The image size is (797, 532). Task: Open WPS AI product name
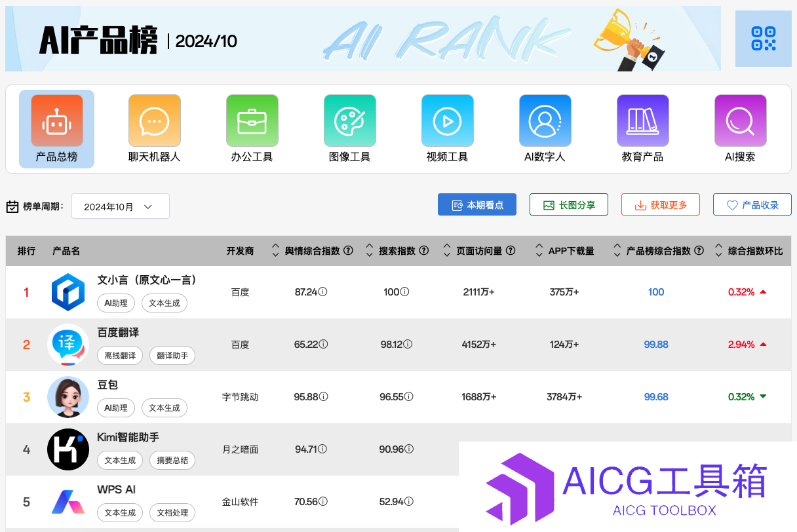117,489
